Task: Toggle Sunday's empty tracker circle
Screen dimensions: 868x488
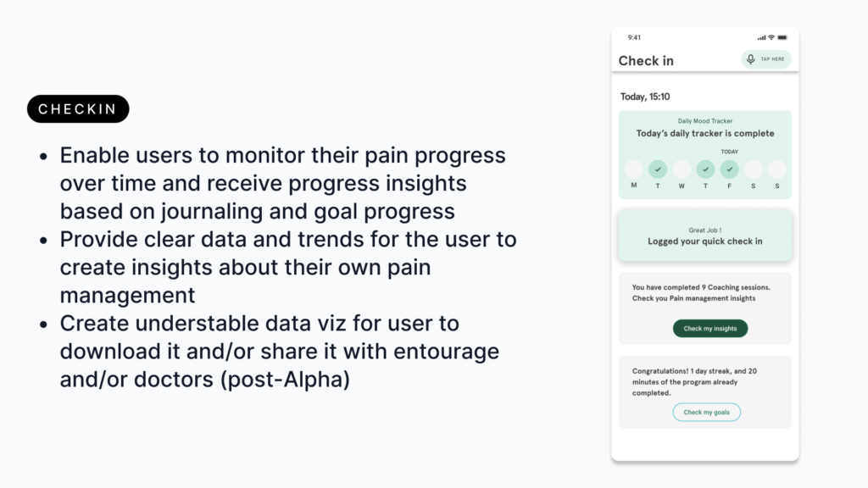Action: tap(777, 169)
